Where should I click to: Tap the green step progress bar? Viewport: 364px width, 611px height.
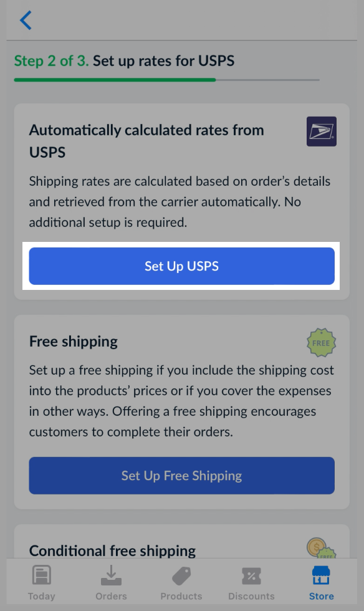pos(115,80)
